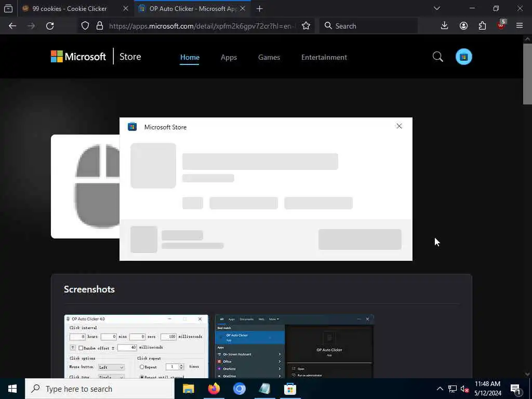Open File Explorer from the taskbar
This screenshot has height=399, width=532.
(188, 389)
